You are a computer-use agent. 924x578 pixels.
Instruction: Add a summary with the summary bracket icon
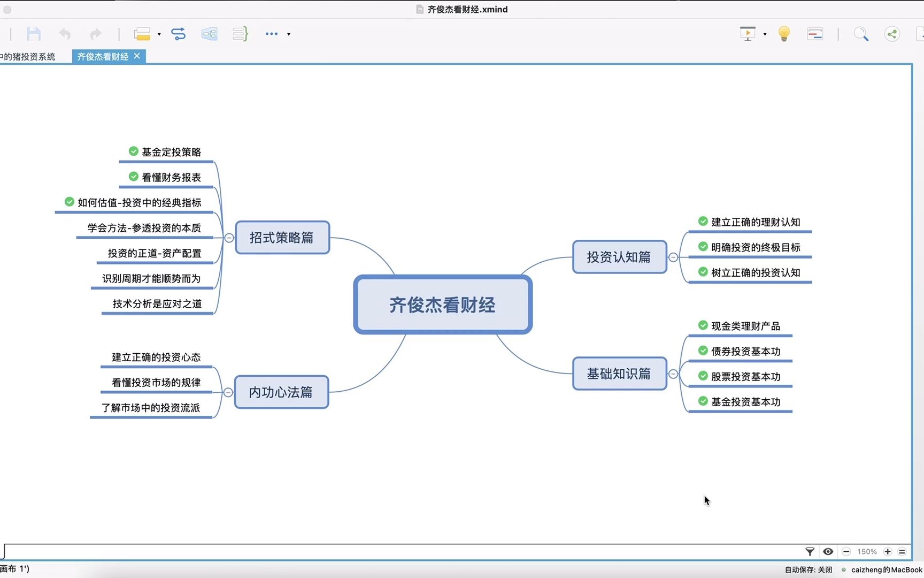point(240,34)
